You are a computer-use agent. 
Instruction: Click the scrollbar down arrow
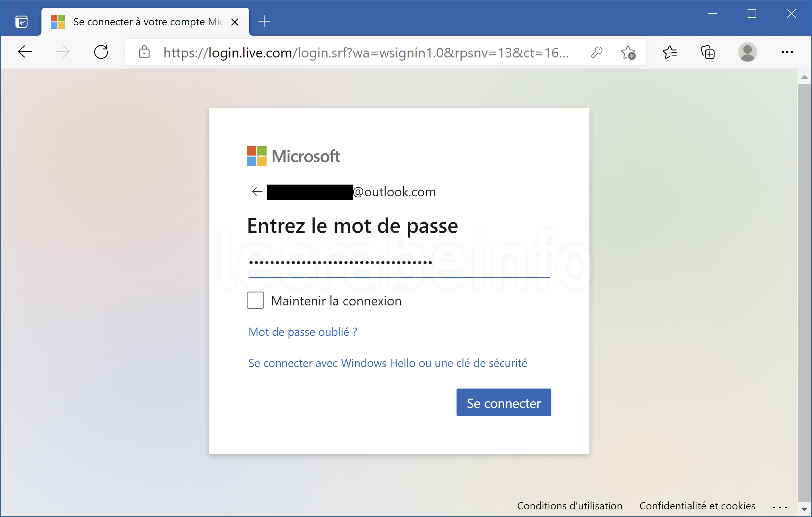pyautogui.click(x=804, y=509)
